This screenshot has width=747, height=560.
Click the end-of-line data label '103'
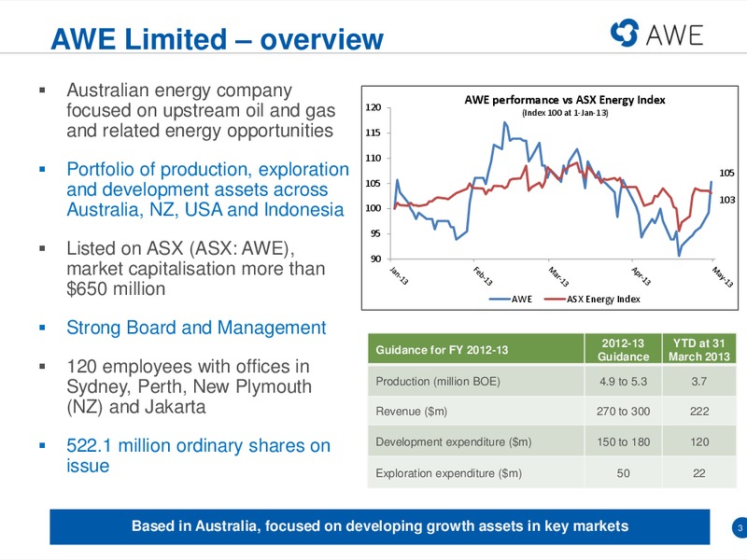pyautogui.click(x=727, y=200)
